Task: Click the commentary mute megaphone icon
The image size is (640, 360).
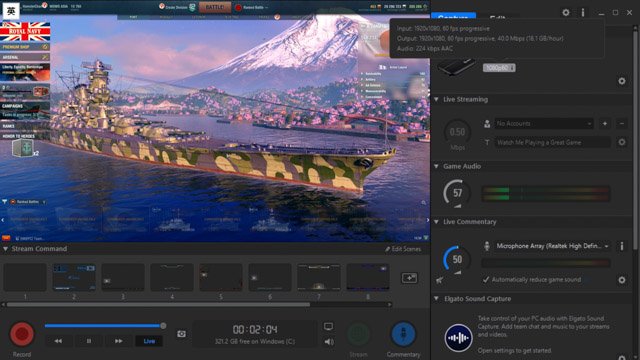Action: coord(440,280)
